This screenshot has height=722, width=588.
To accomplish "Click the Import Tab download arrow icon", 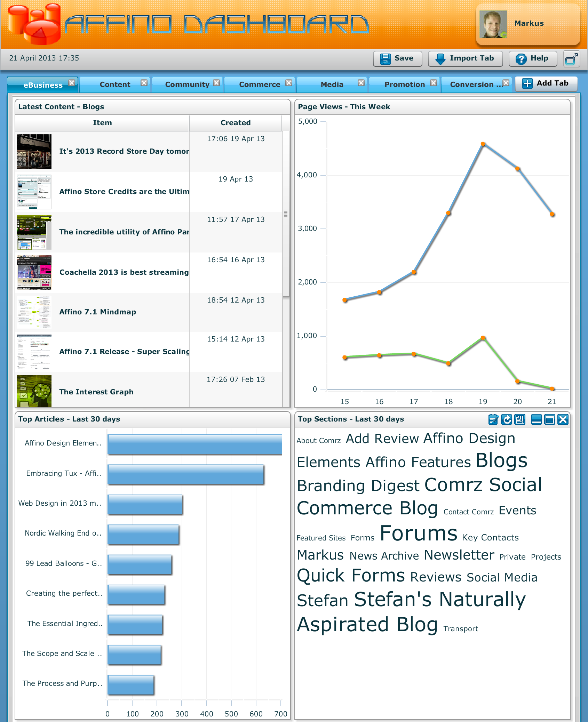I will pos(440,59).
